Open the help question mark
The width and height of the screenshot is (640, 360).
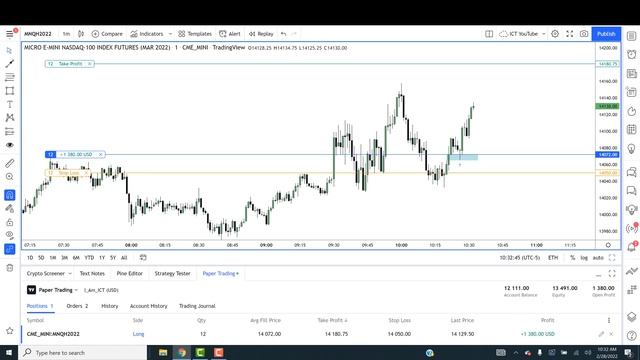coord(631,336)
